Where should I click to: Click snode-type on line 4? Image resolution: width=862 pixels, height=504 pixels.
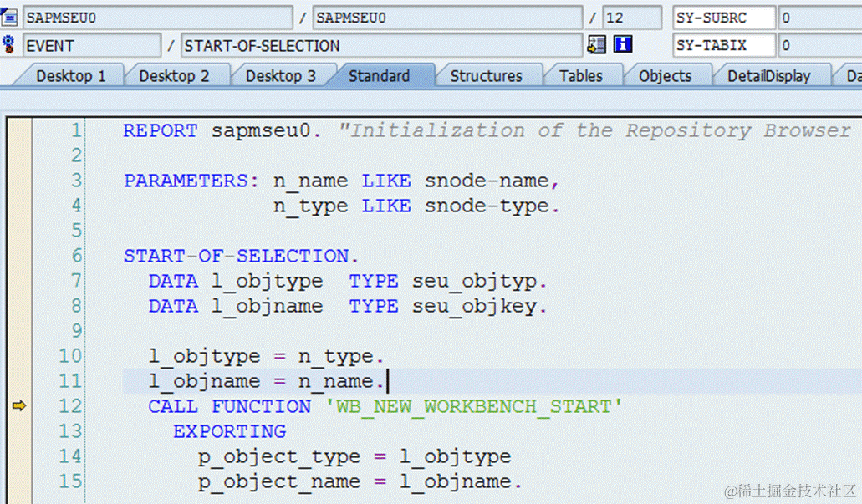tap(487, 206)
